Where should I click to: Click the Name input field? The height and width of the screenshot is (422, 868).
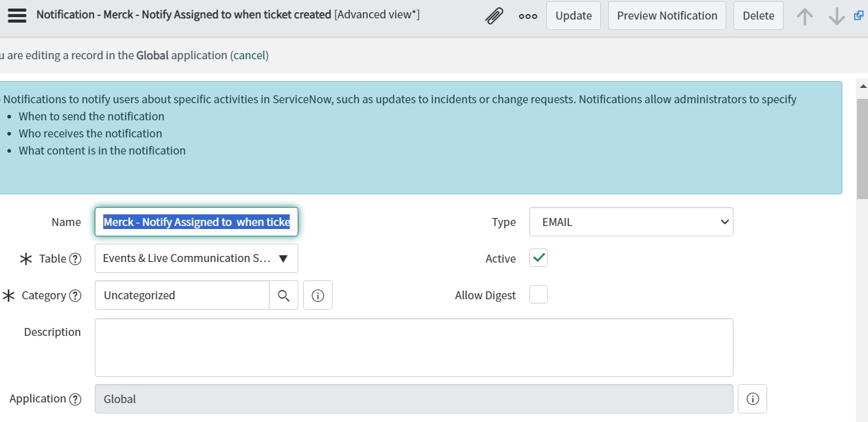pos(196,222)
